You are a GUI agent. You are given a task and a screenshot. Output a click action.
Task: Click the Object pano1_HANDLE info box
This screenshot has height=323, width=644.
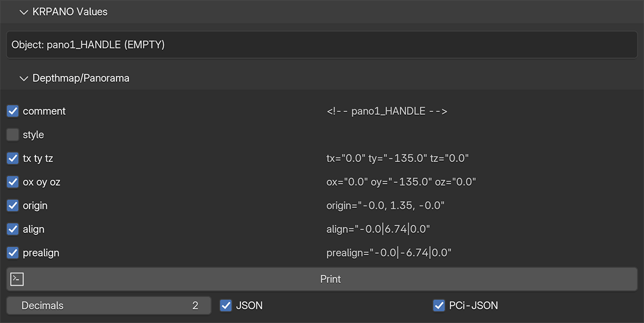click(x=322, y=45)
